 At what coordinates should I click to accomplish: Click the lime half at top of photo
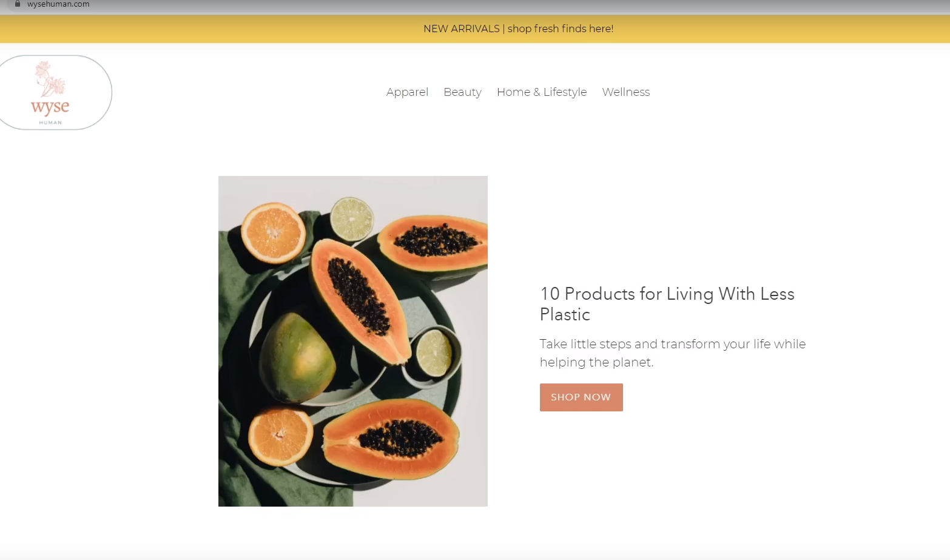[x=352, y=219]
